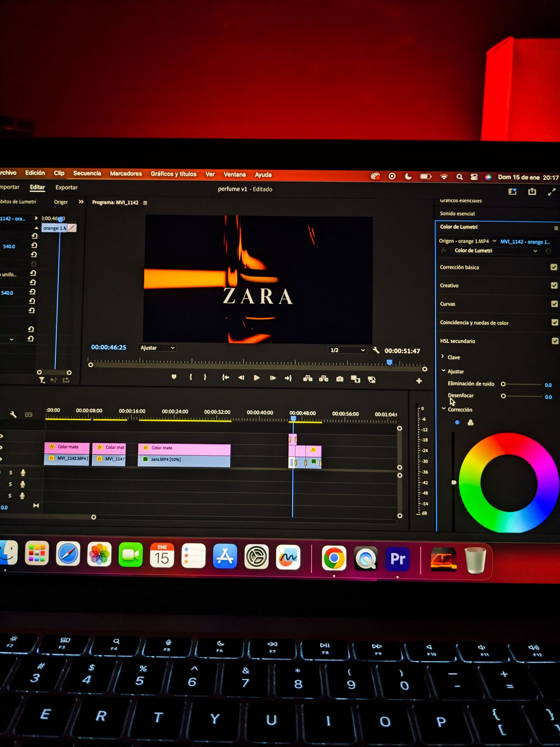This screenshot has height=747, width=560.
Task: Play the sequence in Program monitor
Action: pyautogui.click(x=257, y=378)
